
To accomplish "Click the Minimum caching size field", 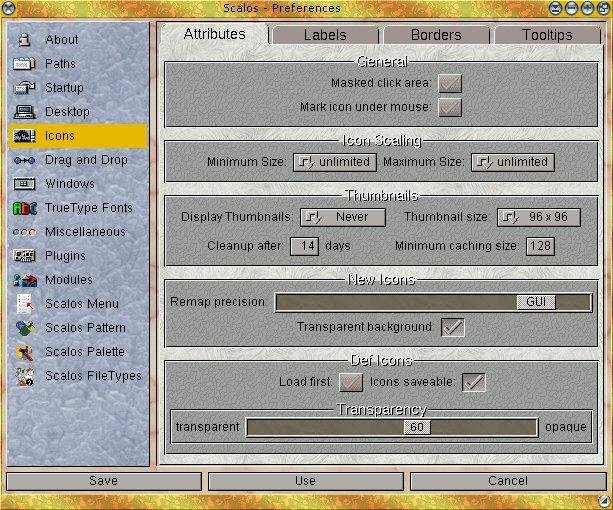I will [541, 246].
